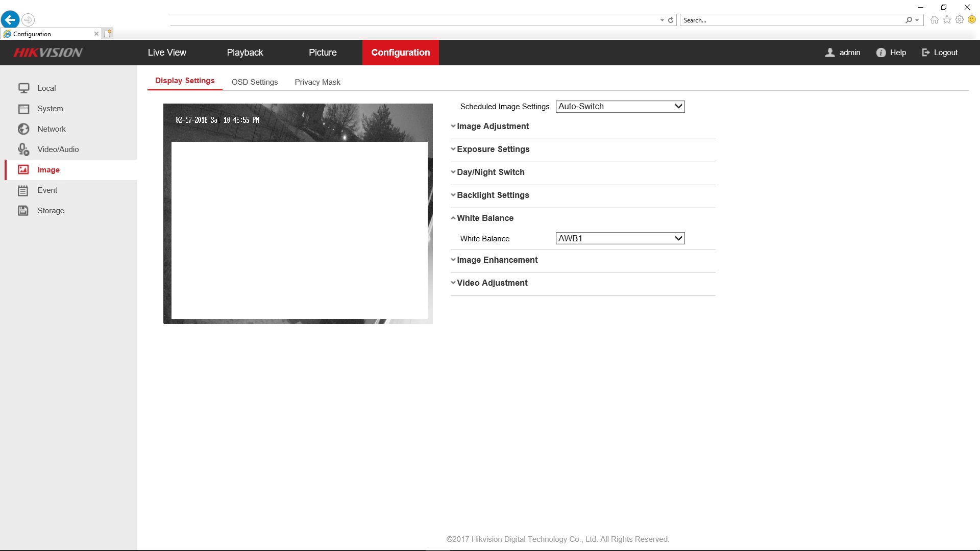Click the Local monitor icon in sidebar
The height and width of the screenshot is (551, 980).
pyautogui.click(x=23, y=88)
